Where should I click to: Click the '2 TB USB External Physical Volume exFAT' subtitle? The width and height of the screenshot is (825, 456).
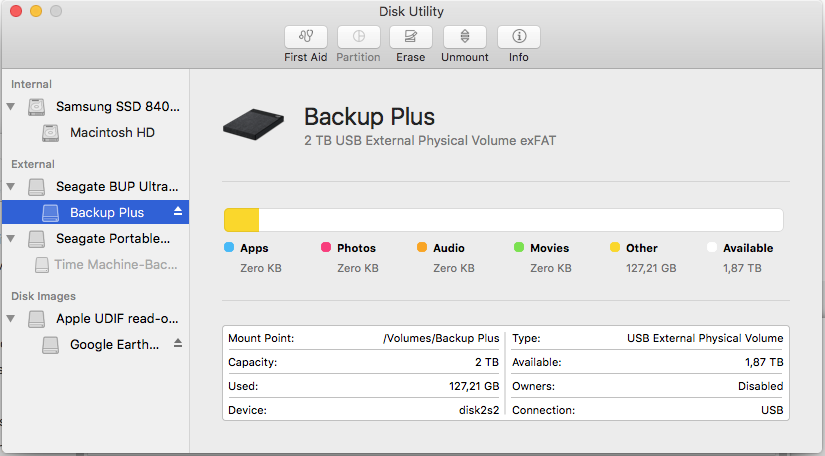430,141
